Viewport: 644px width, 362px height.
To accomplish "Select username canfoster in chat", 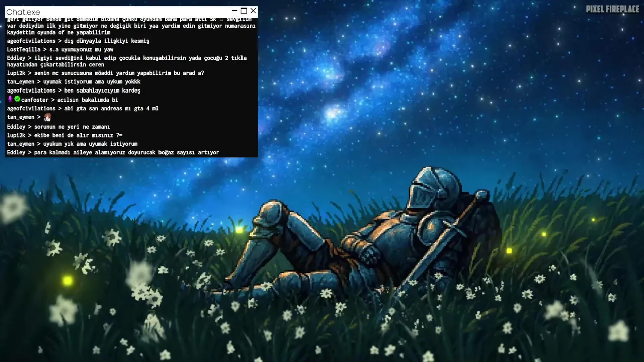I will click(x=34, y=100).
